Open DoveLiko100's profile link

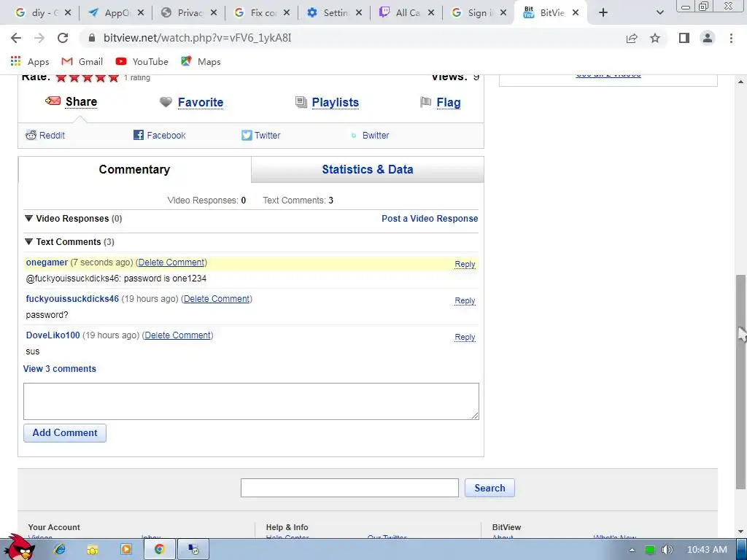53,335
